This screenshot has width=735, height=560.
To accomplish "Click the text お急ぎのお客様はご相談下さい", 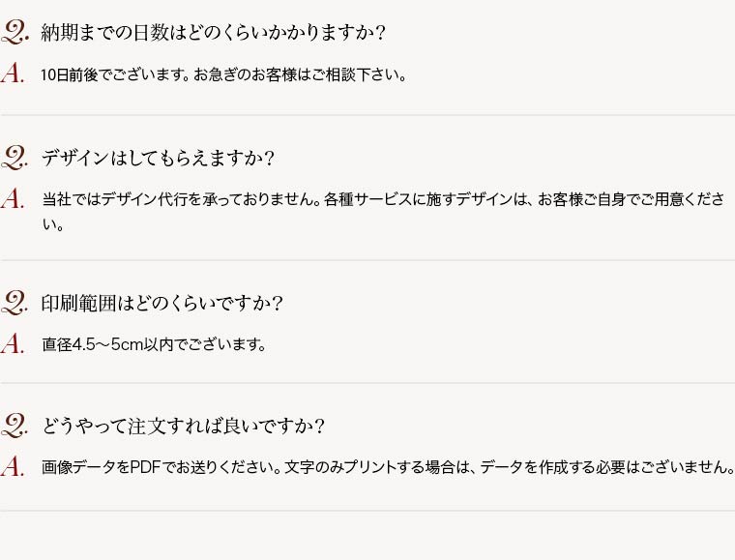I will [x=300, y=75].
